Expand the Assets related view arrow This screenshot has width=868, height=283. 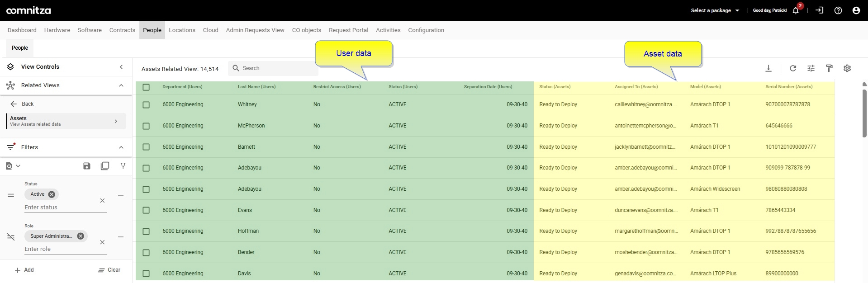(x=116, y=121)
